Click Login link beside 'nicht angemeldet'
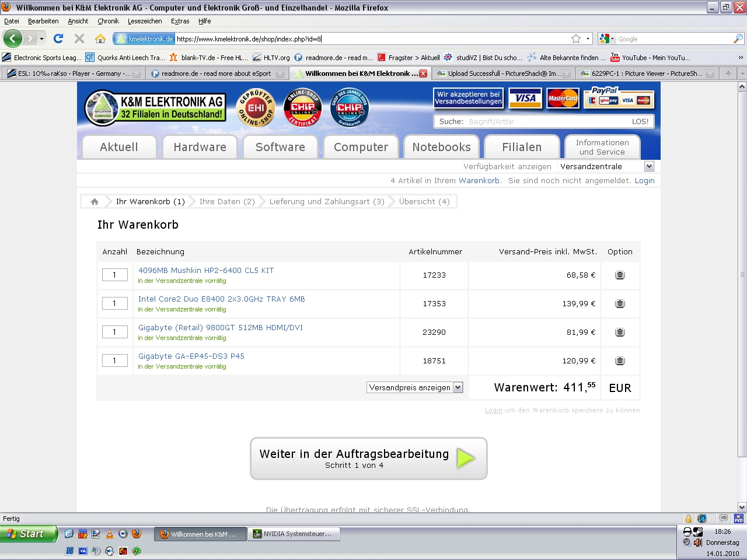 [645, 181]
